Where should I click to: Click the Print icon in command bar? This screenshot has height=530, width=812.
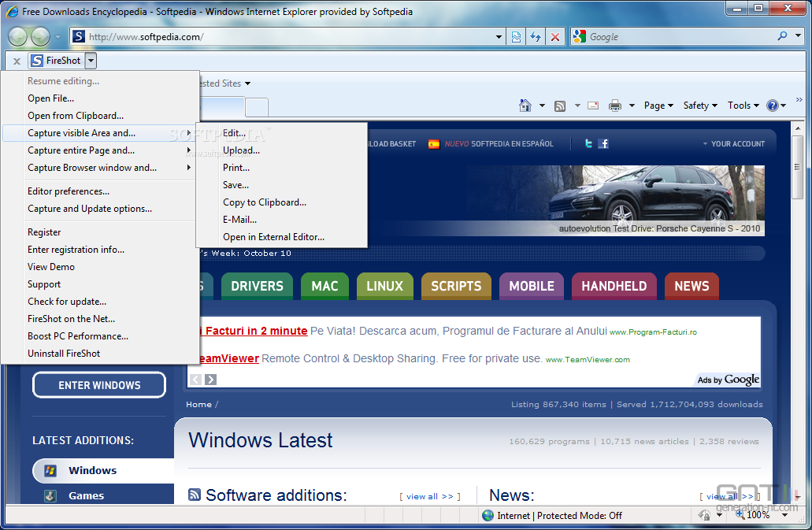pyautogui.click(x=614, y=106)
